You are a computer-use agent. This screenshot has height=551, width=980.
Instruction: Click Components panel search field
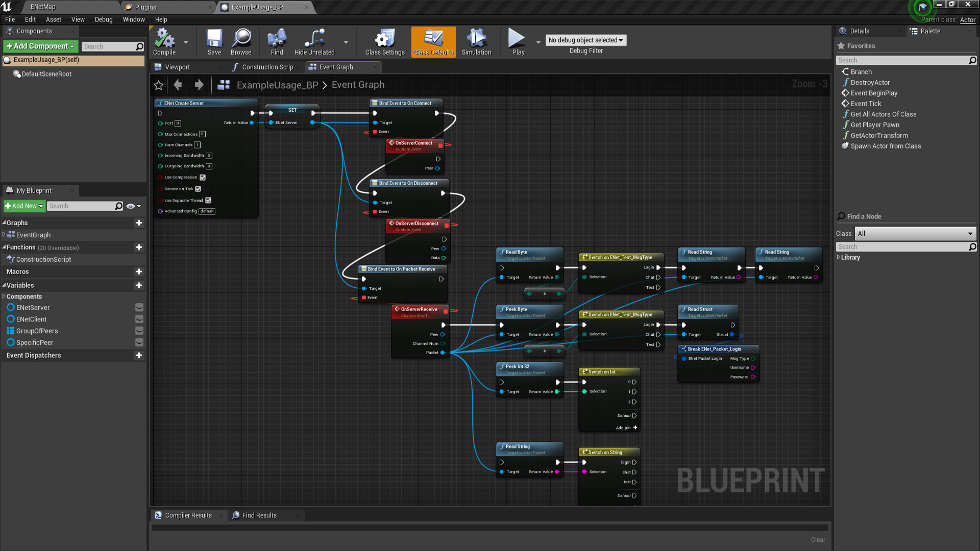coord(112,46)
